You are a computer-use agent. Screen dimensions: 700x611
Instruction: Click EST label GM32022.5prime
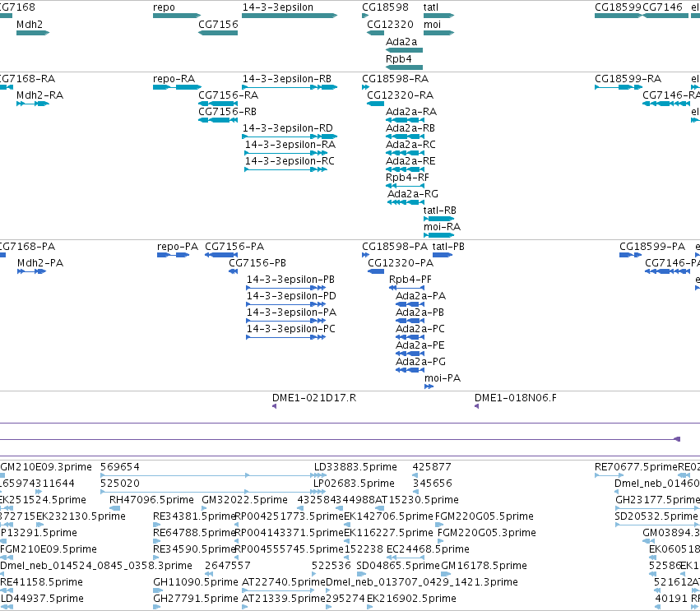coord(244,500)
